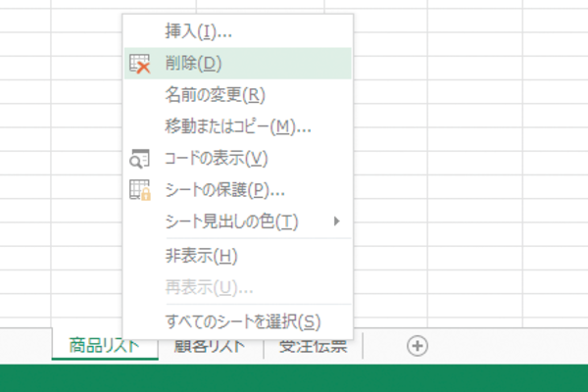This screenshot has height=392, width=588.
Task: Switch to the 受注伝票 sheet tab
Action: pos(314,346)
